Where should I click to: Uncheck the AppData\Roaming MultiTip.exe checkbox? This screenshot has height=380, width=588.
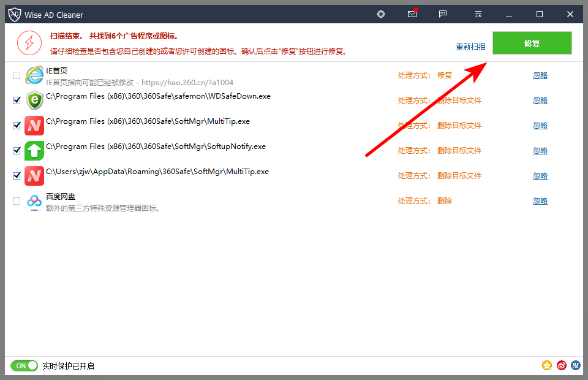click(17, 176)
